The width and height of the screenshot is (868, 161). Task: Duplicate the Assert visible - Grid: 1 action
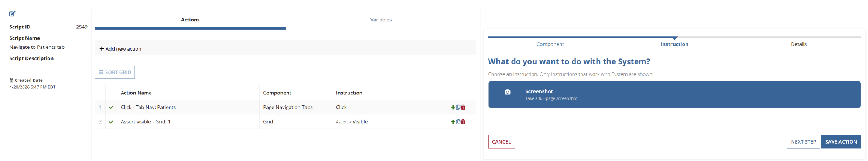pyautogui.click(x=458, y=122)
